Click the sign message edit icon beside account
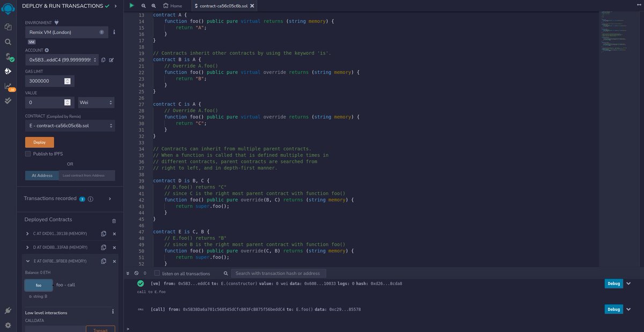This screenshot has height=332, width=644. coord(112,60)
